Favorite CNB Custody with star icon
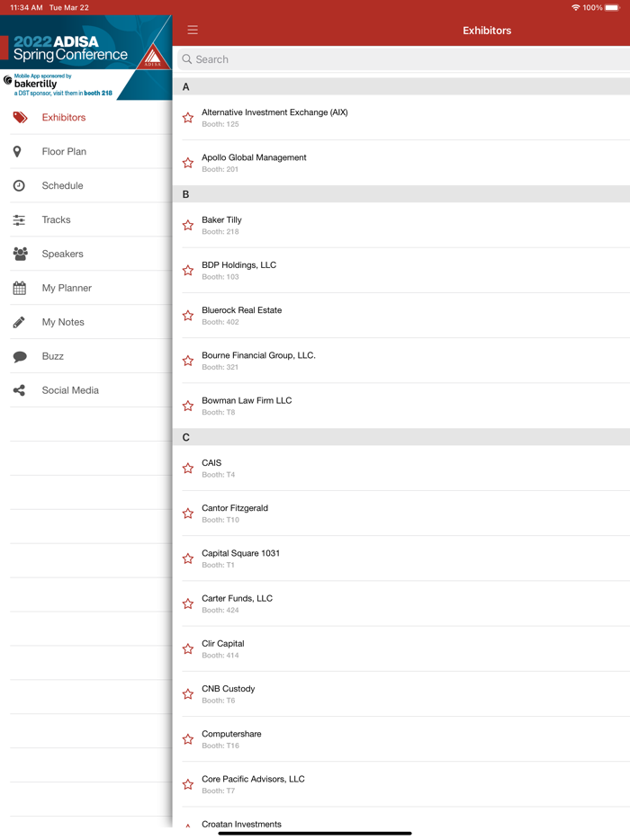Screen dimensions: 630x840 click(x=188, y=693)
